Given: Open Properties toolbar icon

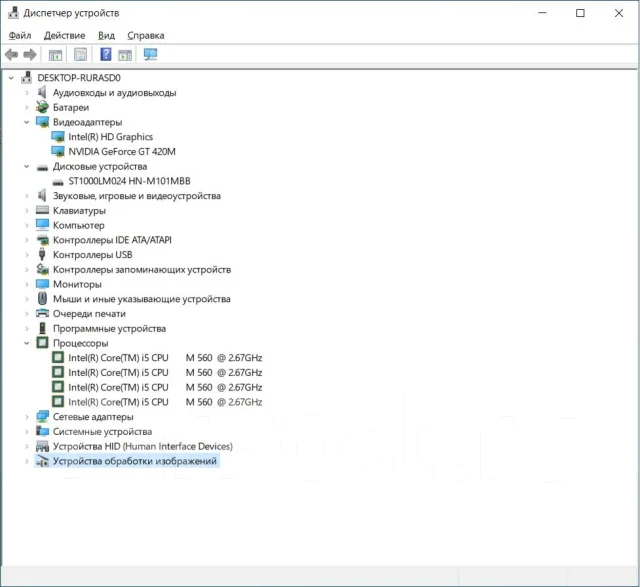Looking at the screenshot, I should click(x=80, y=54).
